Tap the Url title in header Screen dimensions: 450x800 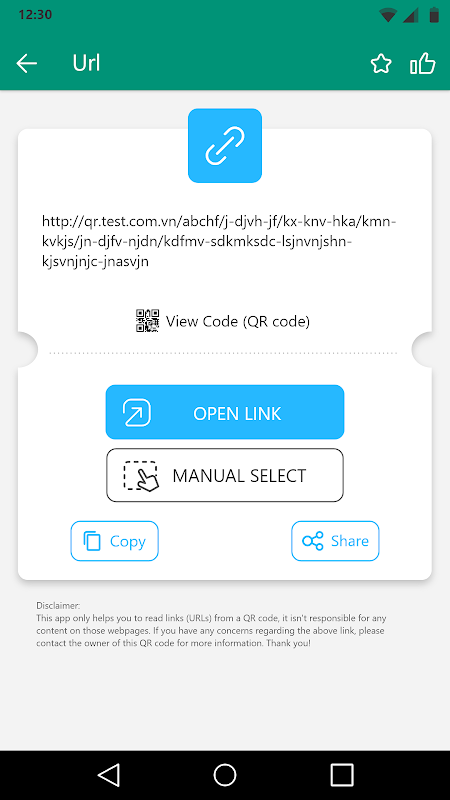pyautogui.click(x=86, y=63)
